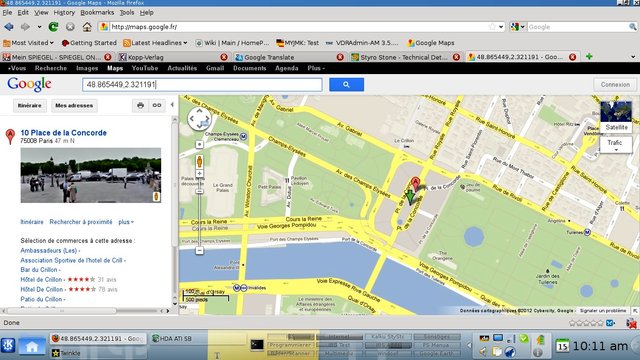Open the Bookmarks menu

click(97, 12)
